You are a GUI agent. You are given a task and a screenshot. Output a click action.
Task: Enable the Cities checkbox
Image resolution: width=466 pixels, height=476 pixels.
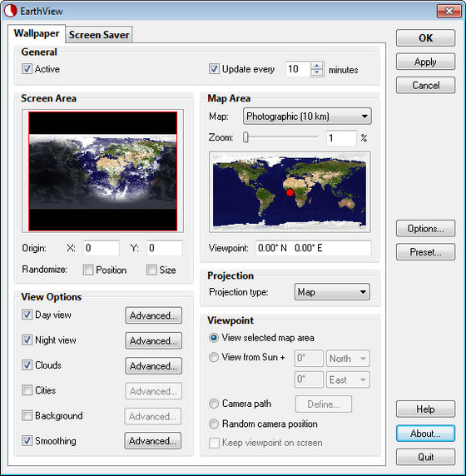[x=27, y=389]
